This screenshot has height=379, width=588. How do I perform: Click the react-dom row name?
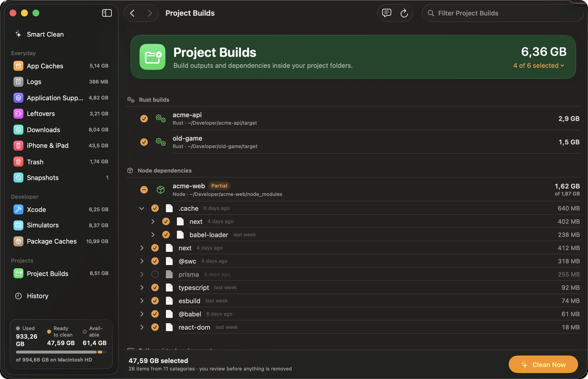[x=194, y=327]
